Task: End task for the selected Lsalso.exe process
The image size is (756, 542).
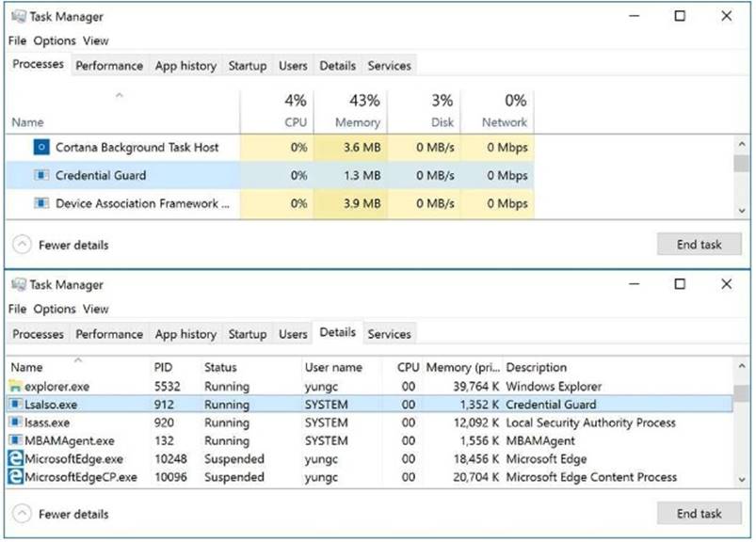Action: click(700, 513)
